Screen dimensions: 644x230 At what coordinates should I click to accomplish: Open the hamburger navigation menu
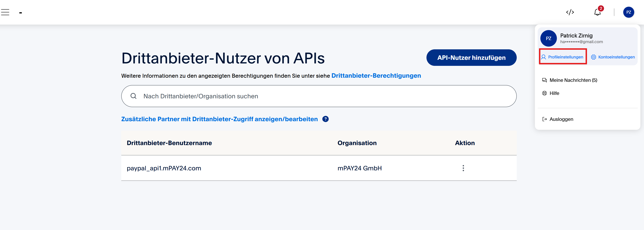pos(5,12)
